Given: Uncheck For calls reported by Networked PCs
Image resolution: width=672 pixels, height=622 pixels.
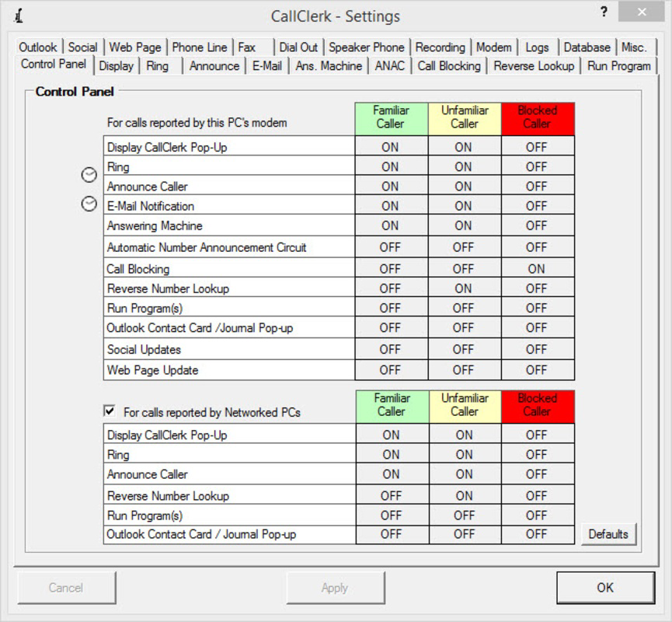Looking at the screenshot, I should pyautogui.click(x=110, y=411).
